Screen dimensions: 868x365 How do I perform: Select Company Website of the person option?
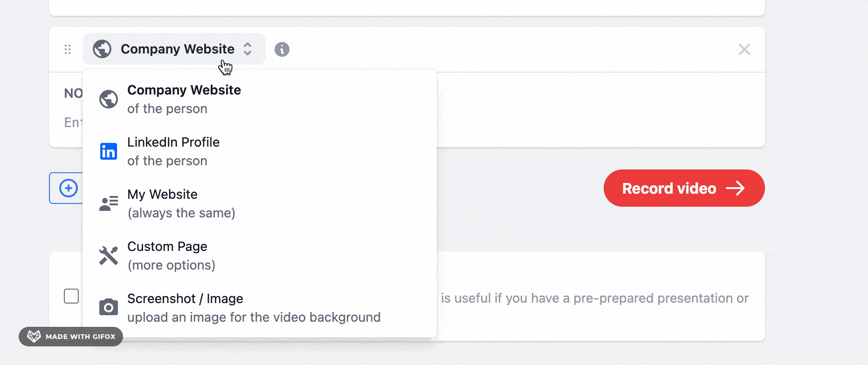click(x=260, y=99)
